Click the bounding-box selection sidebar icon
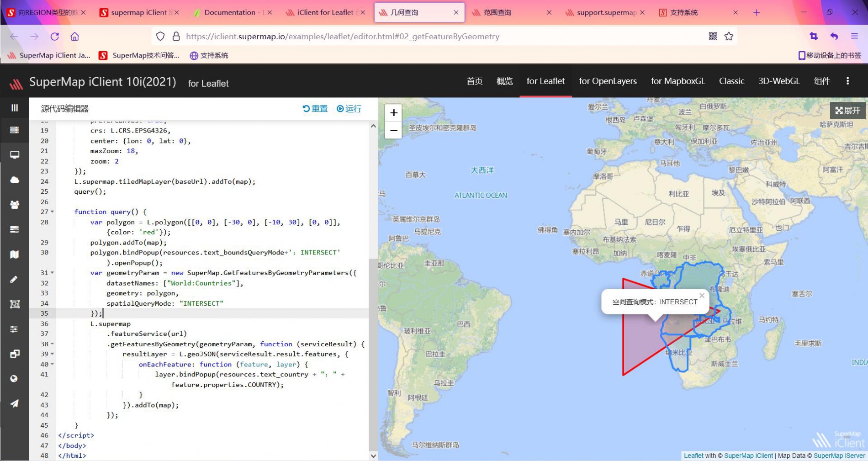 (15, 304)
